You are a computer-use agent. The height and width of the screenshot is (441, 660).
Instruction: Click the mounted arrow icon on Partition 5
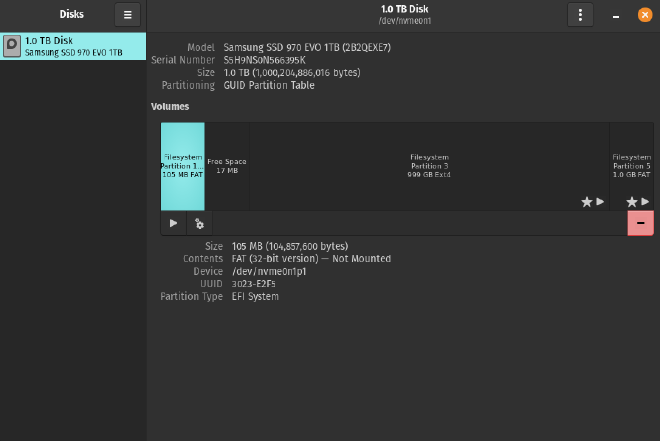click(644, 201)
